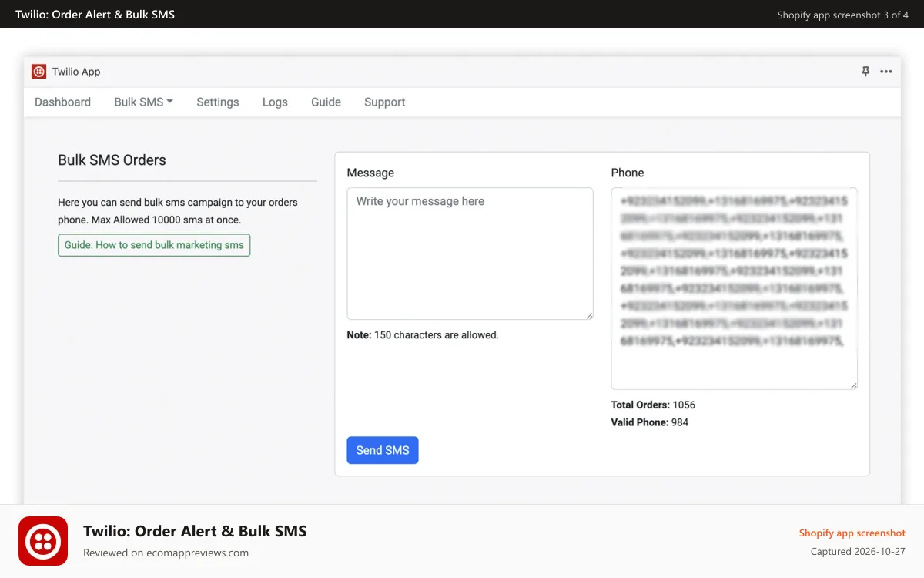Click the Send SMS button
Viewport: 924px width, 578px height.
(x=383, y=450)
